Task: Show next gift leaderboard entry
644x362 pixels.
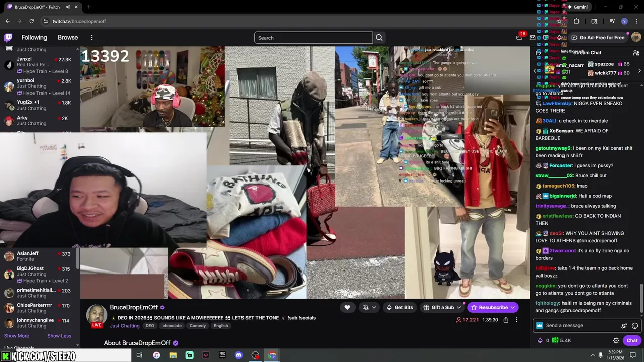Action: tap(639, 71)
